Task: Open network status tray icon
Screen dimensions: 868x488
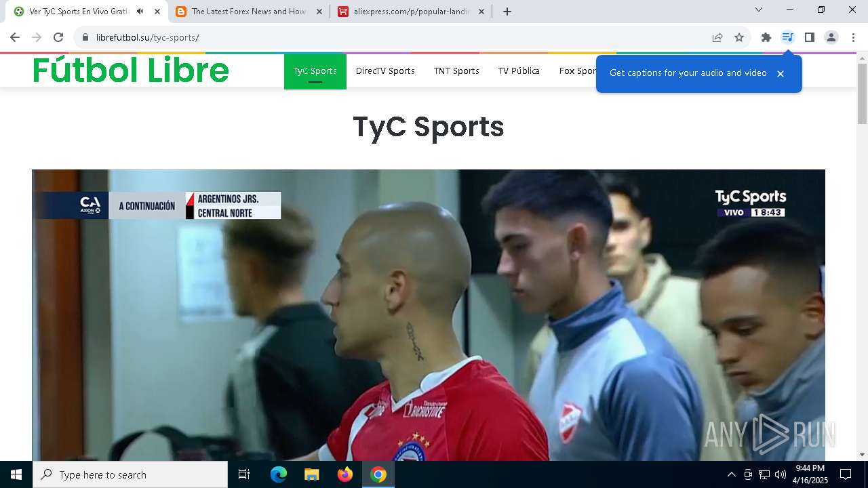Action: point(764,474)
